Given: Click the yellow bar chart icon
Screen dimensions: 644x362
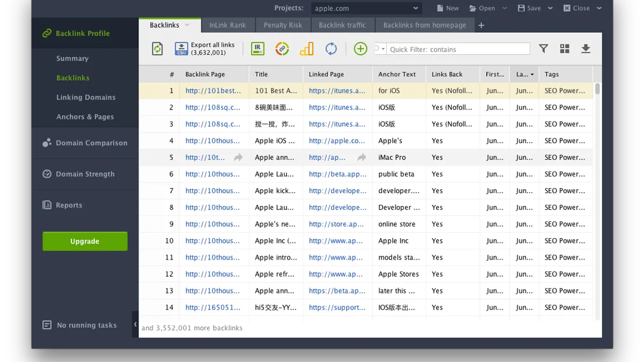Looking at the screenshot, I should (306, 49).
